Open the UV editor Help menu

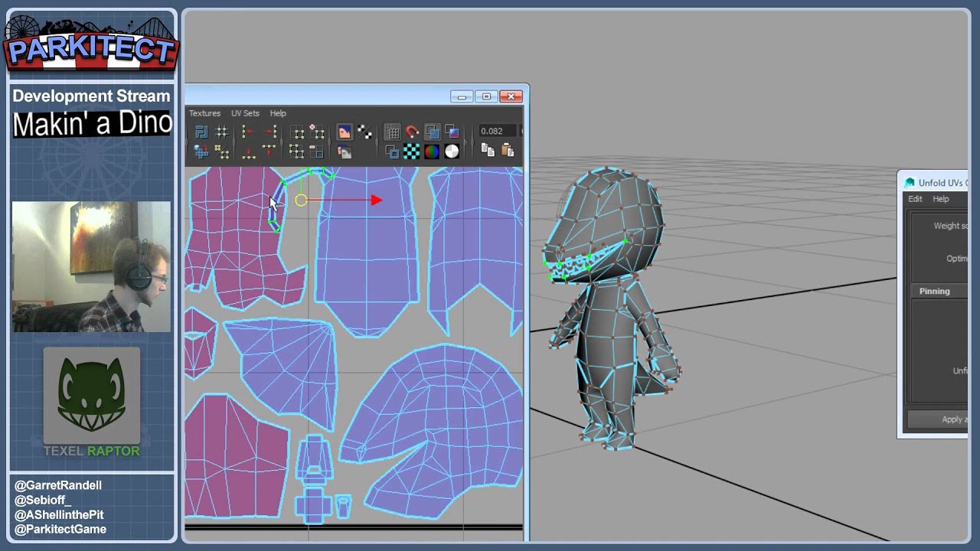pyautogui.click(x=278, y=113)
